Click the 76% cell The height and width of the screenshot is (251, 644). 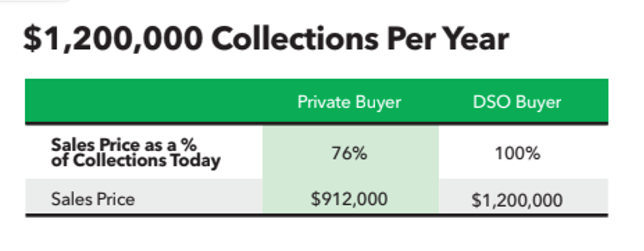click(x=350, y=153)
